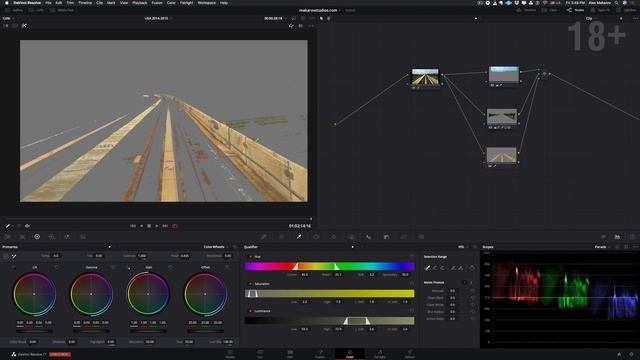Open the USA 2014-2015 timeline dropdown

tap(158, 18)
